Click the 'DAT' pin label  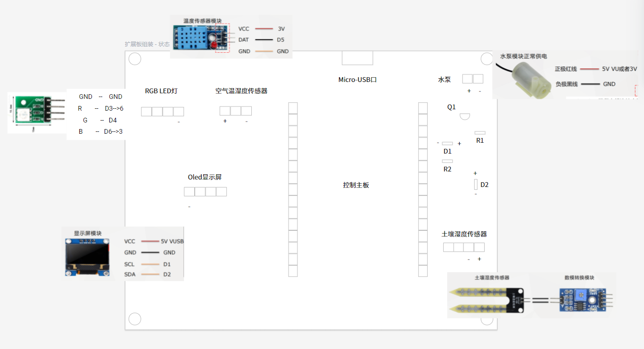pos(243,40)
